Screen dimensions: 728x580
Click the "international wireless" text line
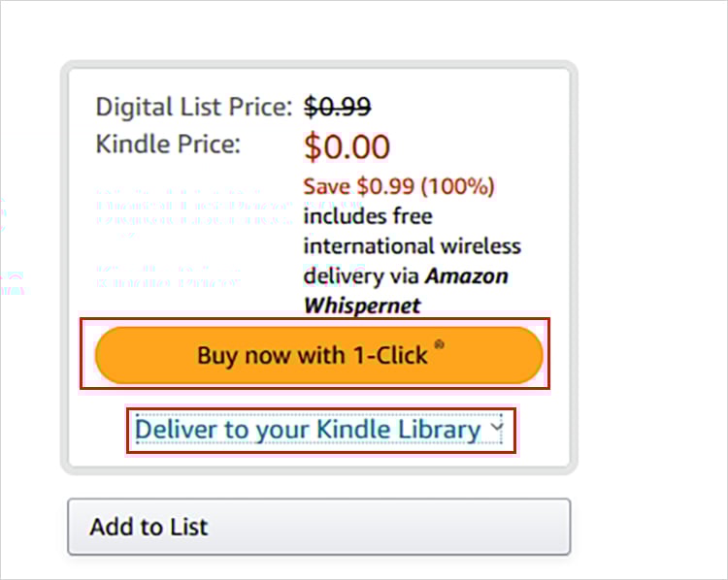[412, 245]
